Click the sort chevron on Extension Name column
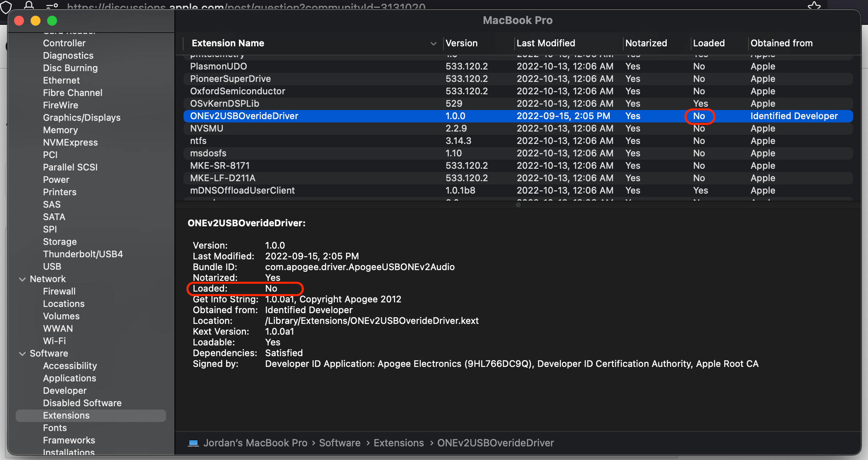This screenshot has height=460, width=868. pos(433,43)
